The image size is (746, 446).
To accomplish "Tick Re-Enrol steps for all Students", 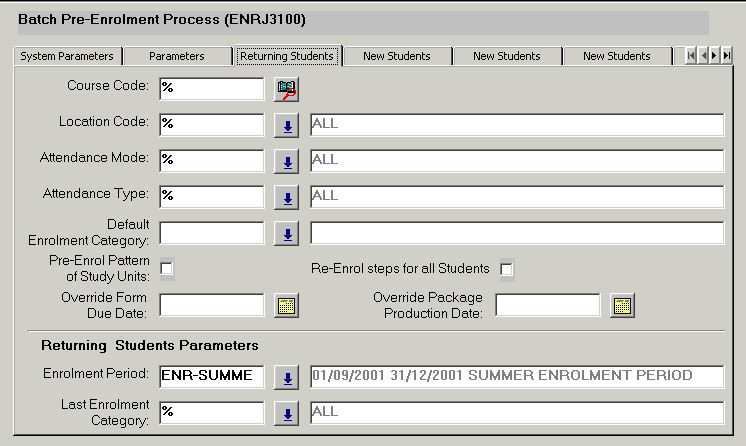I will tap(507, 269).
